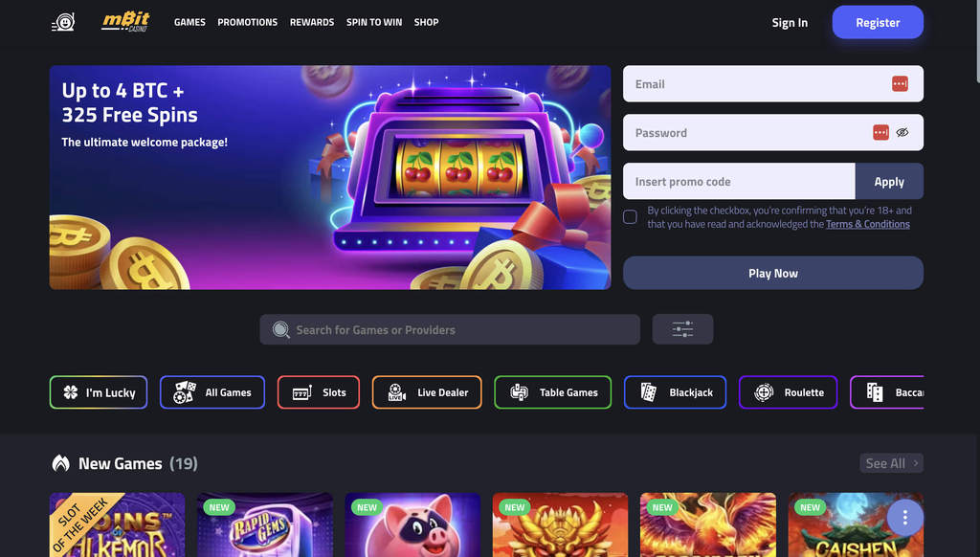Apply the promo code
Image resolution: width=980 pixels, height=557 pixels.
[889, 181]
